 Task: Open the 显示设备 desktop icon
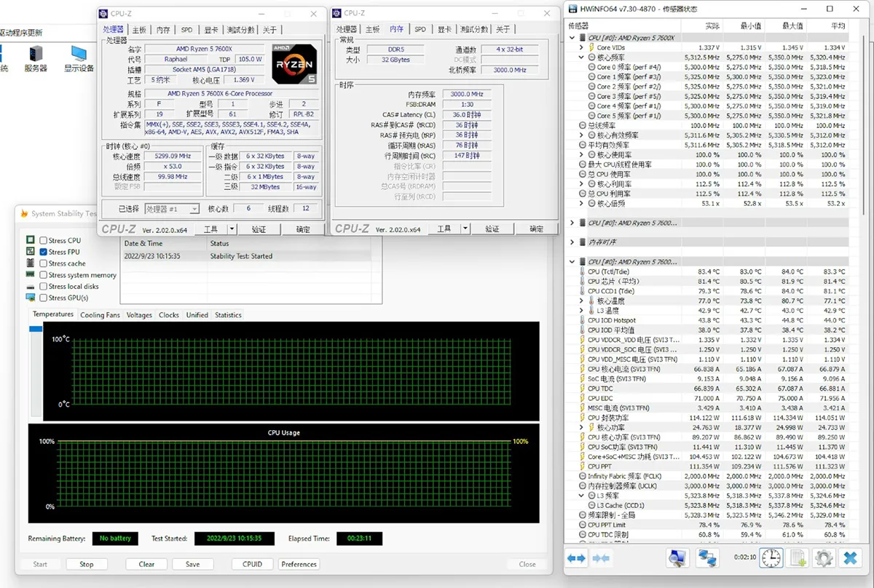click(79, 60)
